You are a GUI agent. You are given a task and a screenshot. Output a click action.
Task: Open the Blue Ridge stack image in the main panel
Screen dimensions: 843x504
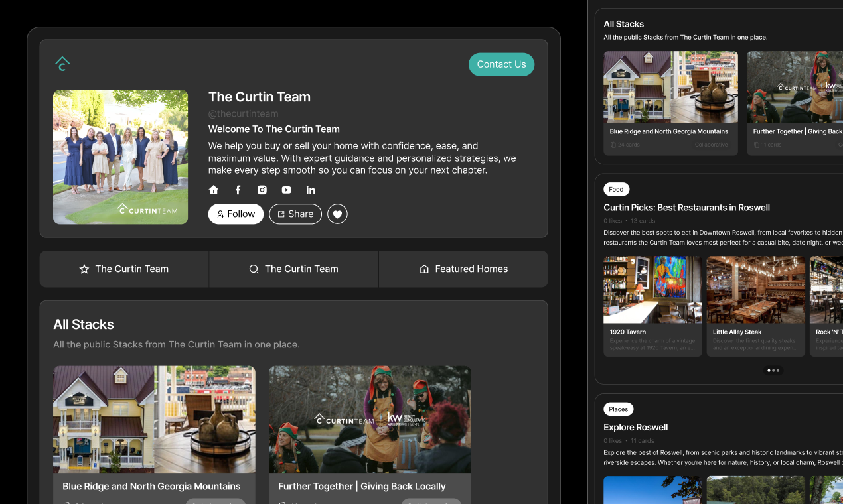coord(154,420)
